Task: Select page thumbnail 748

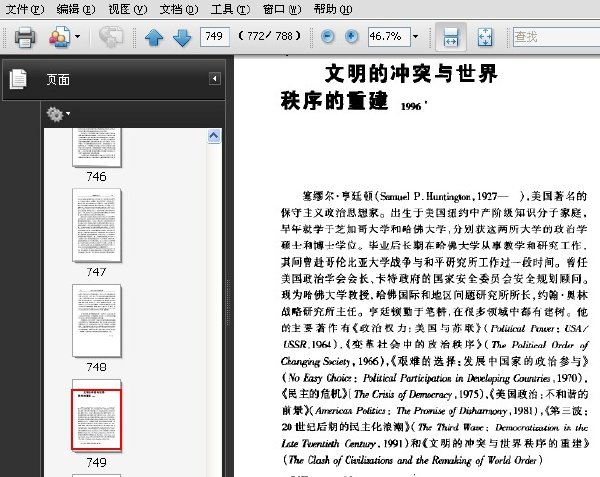Action: tap(96, 321)
